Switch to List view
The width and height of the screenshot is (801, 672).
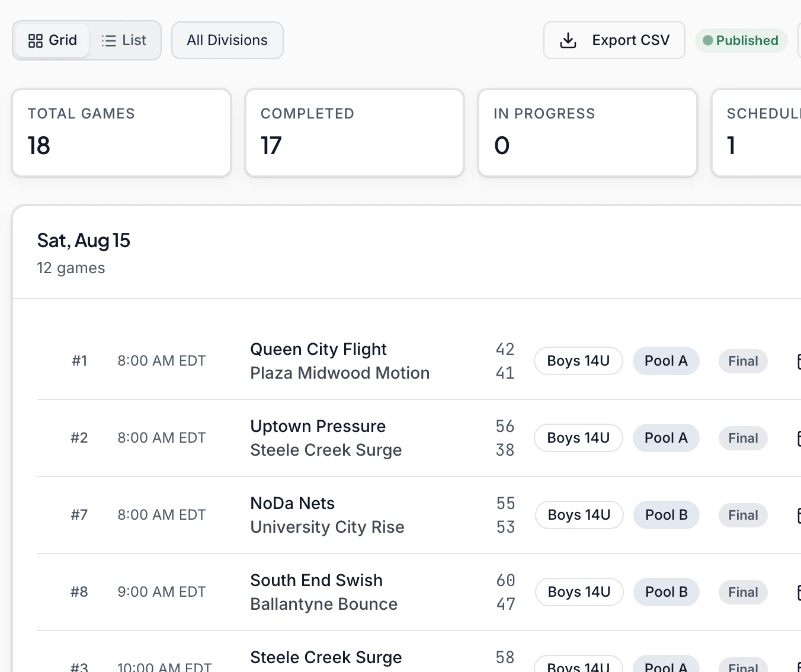(x=124, y=40)
